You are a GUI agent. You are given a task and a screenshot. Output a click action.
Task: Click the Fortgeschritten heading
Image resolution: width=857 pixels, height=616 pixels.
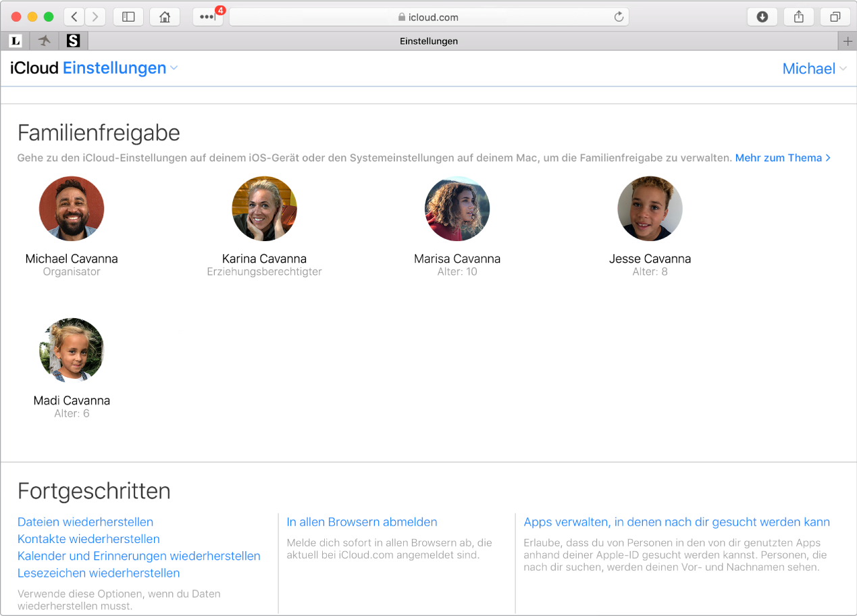coord(94,491)
